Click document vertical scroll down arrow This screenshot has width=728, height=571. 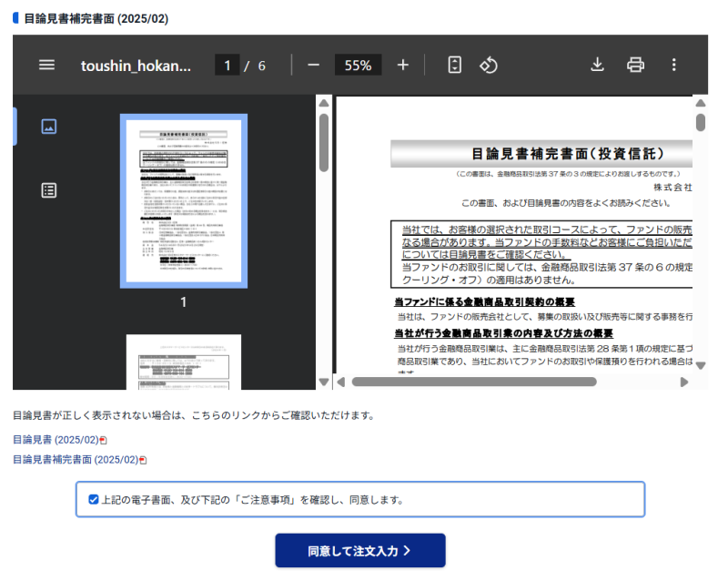point(701,366)
